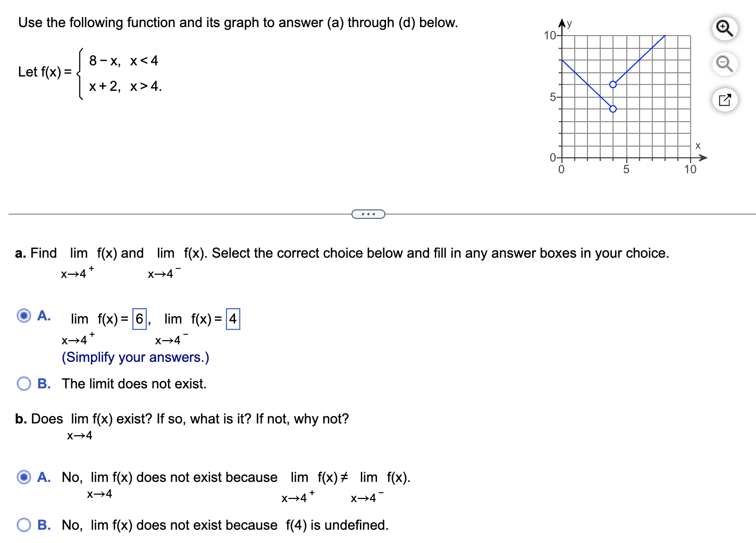Select choice A for part a

(x=24, y=316)
